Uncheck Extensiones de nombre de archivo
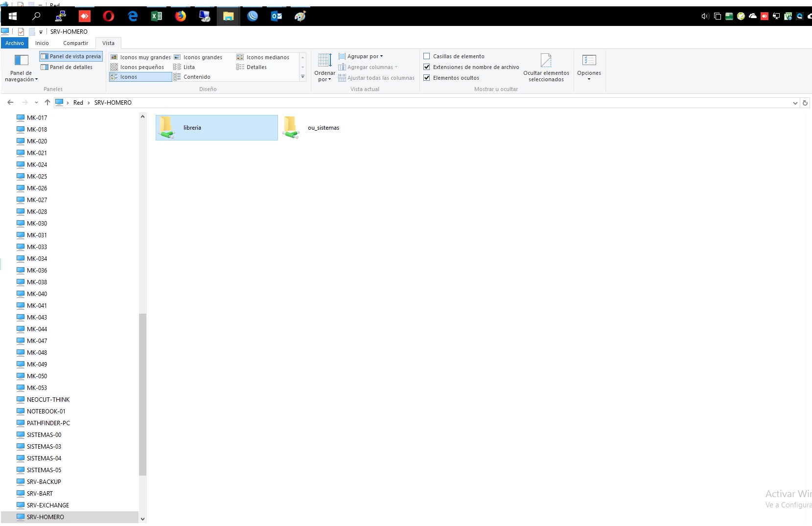This screenshot has height=526, width=812. coord(427,67)
